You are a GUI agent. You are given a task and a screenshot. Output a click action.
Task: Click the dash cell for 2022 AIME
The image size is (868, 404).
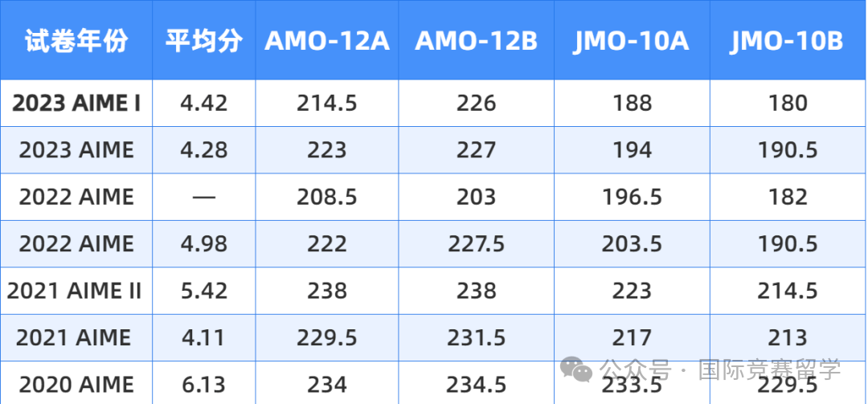pyautogui.click(x=203, y=197)
